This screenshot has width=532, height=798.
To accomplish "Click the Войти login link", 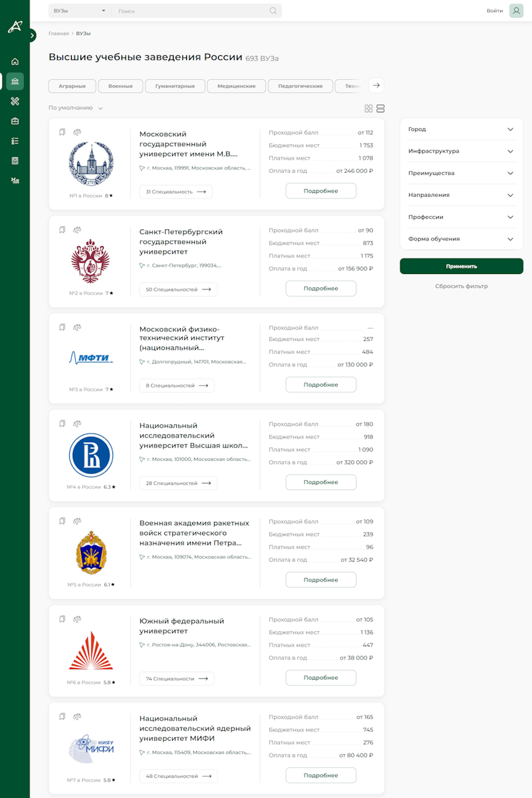I will point(495,11).
